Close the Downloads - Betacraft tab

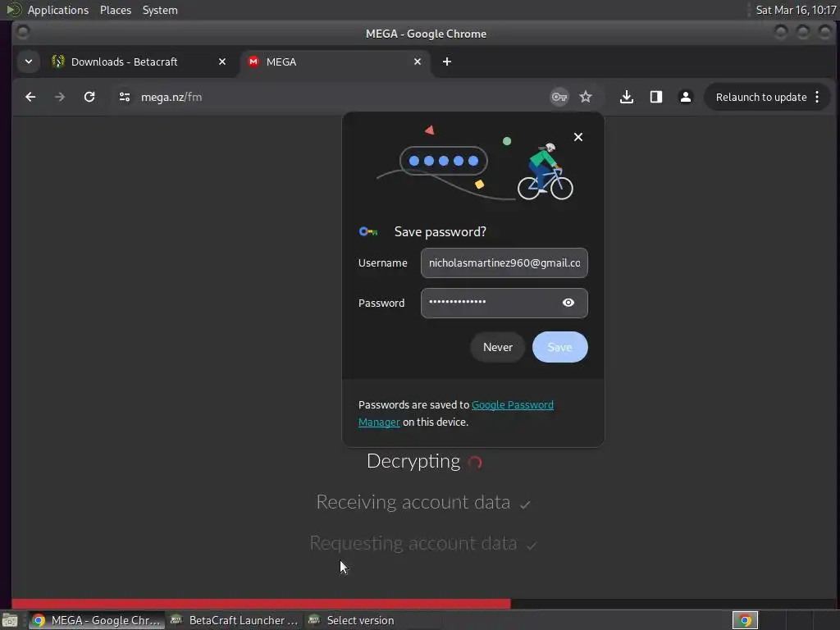click(222, 62)
